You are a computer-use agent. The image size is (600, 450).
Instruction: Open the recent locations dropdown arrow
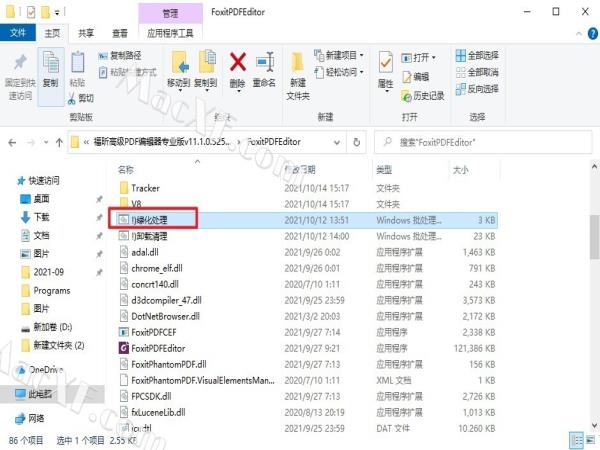click(x=46, y=143)
